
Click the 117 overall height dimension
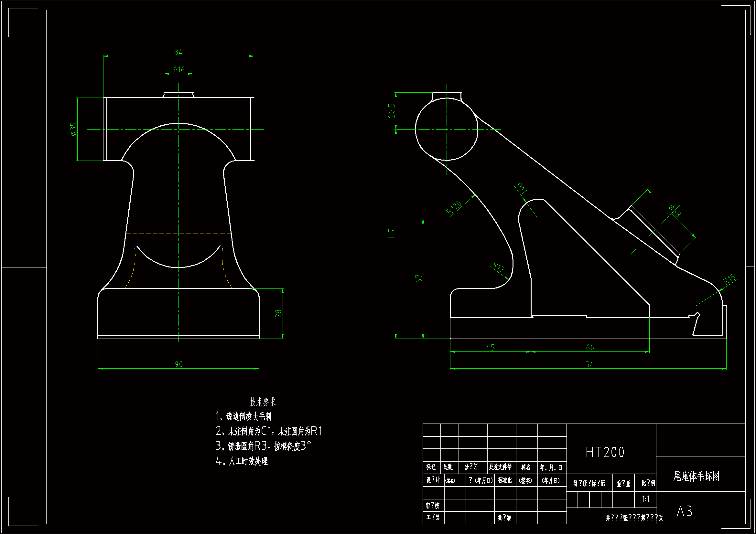coord(391,234)
